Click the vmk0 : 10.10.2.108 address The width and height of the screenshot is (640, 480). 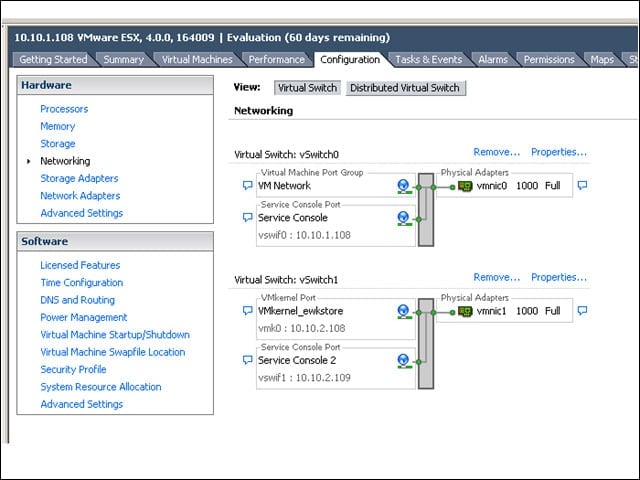pyautogui.click(x=302, y=328)
